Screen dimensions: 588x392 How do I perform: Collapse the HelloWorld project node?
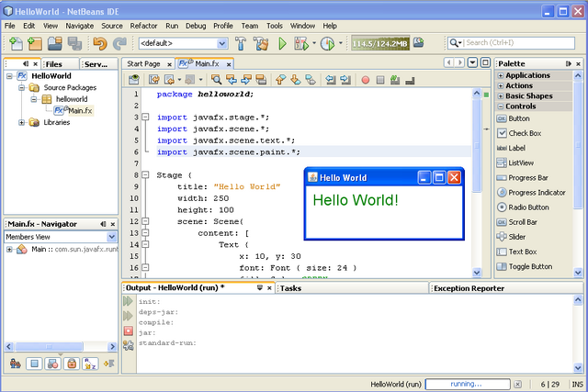(9, 76)
